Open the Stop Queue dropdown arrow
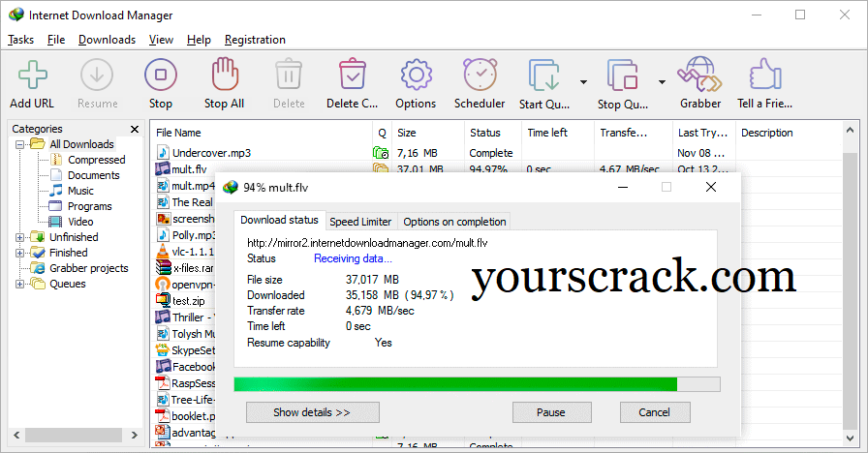The image size is (868, 453). click(662, 82)
